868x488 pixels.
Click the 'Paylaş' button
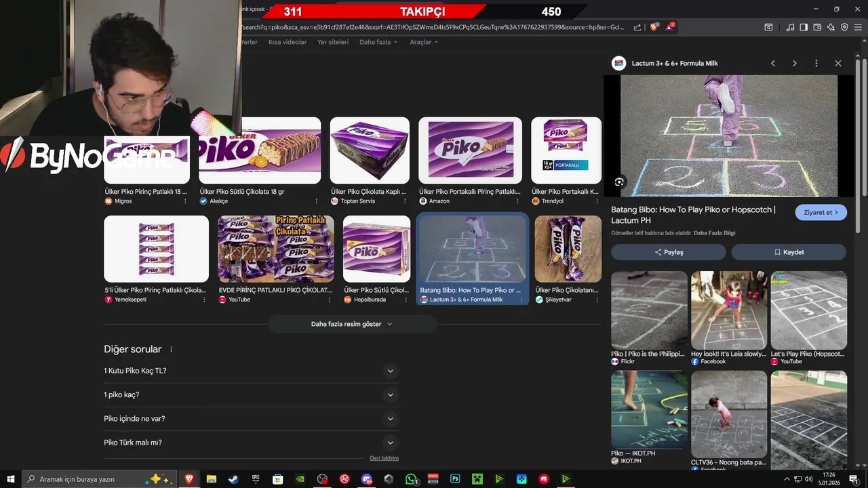669,252
